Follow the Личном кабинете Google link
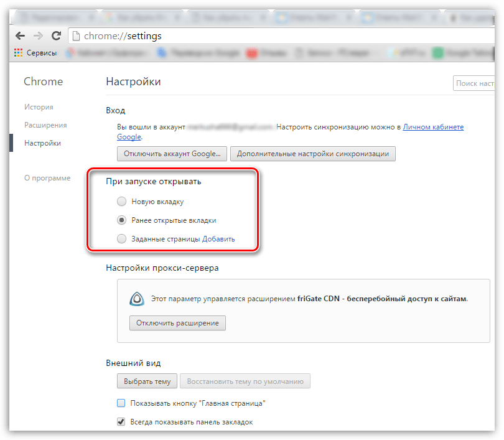The width and height of the screenshot is (504, 440). (x=433, y=127)
